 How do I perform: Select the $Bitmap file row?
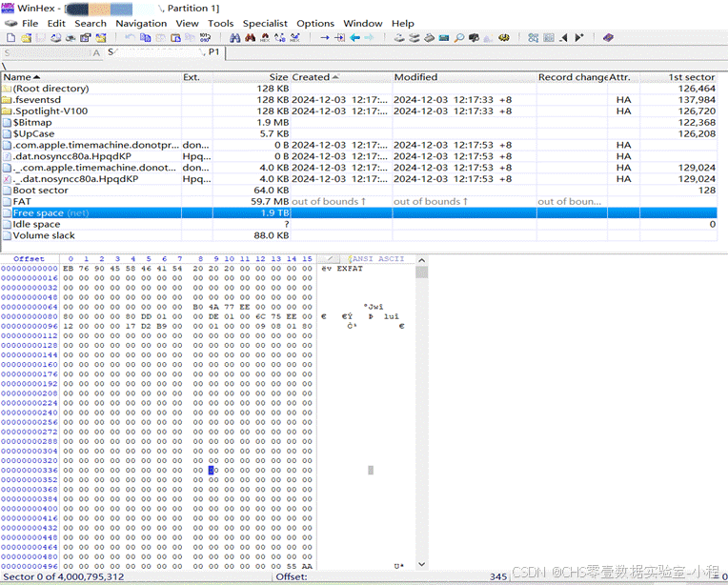[x=359, y=122]
